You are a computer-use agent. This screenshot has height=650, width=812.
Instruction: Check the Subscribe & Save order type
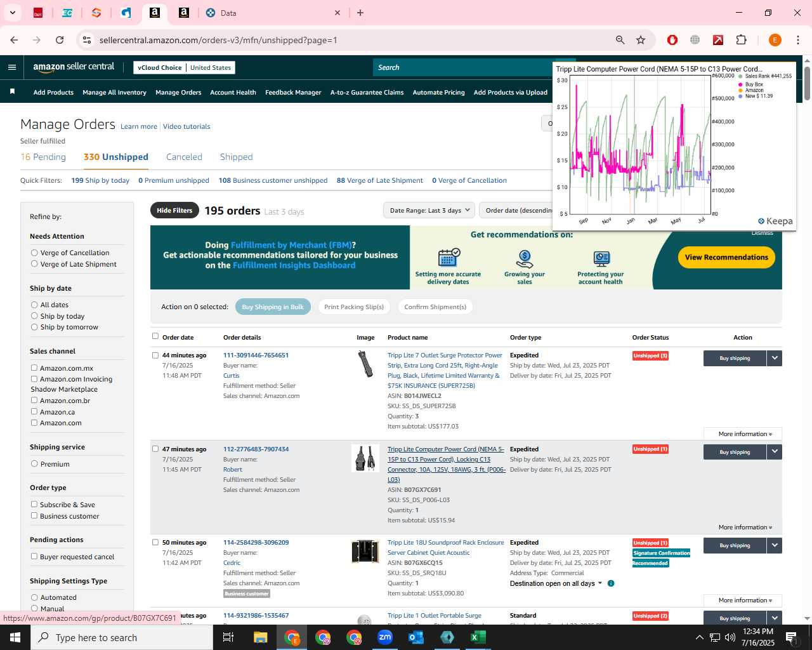click(34, 504)
